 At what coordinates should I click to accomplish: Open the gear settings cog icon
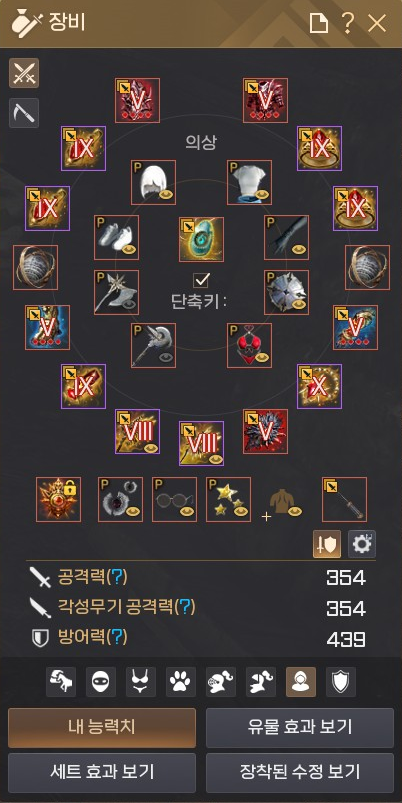click(x=362, y=544)
